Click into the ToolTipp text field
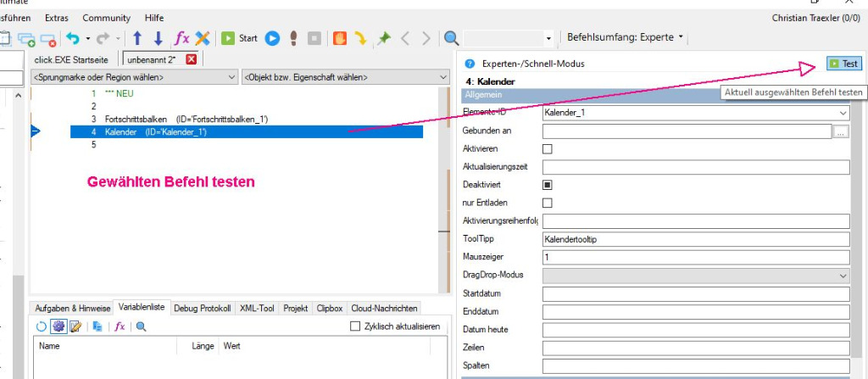The width and height of the screenshot is (868, 379). pyautogui.click(x=695, y=240)
